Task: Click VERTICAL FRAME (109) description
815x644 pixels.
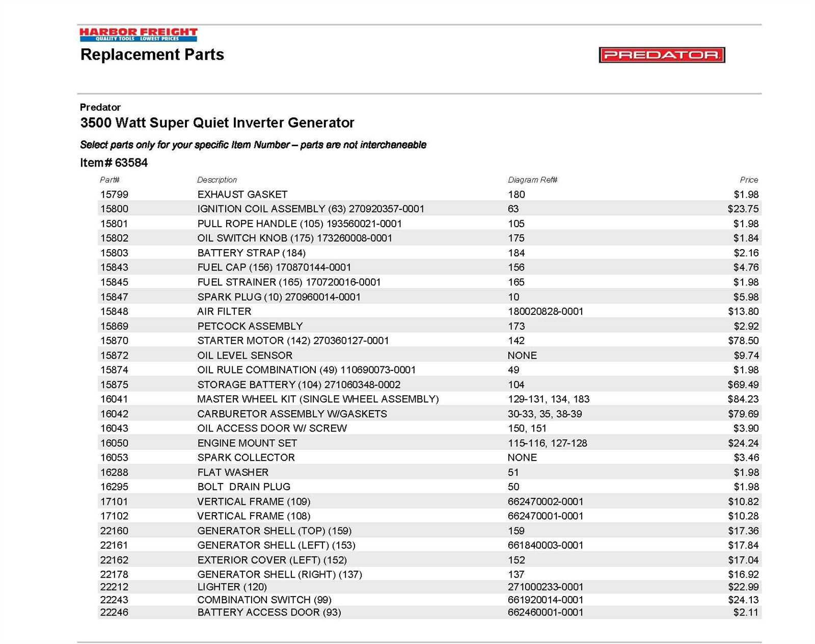Action: tap(254, 502)
